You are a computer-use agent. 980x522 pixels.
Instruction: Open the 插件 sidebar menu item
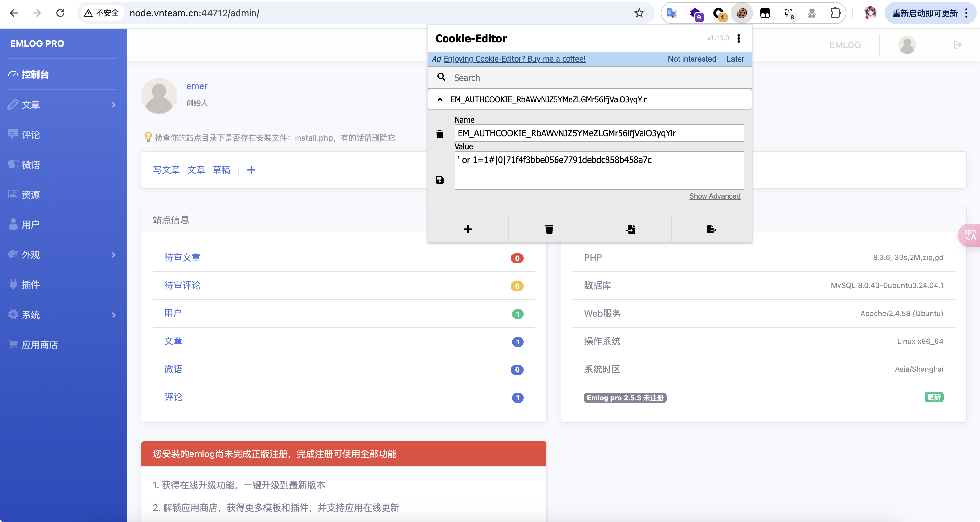(31, 285)
